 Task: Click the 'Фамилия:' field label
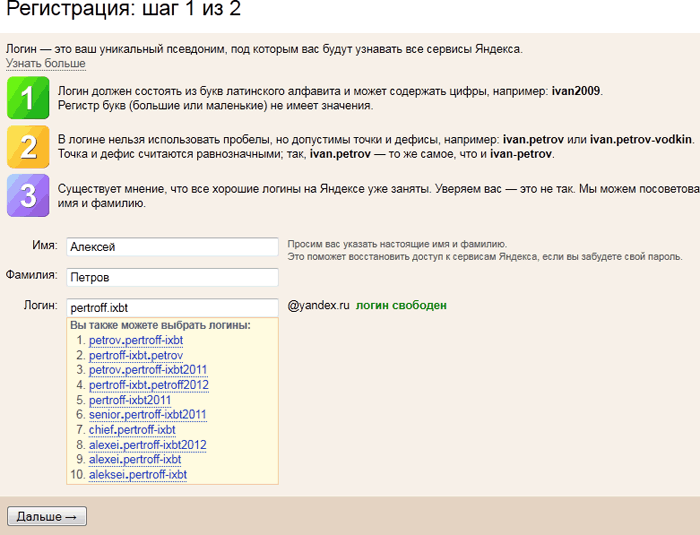(32, 275)
